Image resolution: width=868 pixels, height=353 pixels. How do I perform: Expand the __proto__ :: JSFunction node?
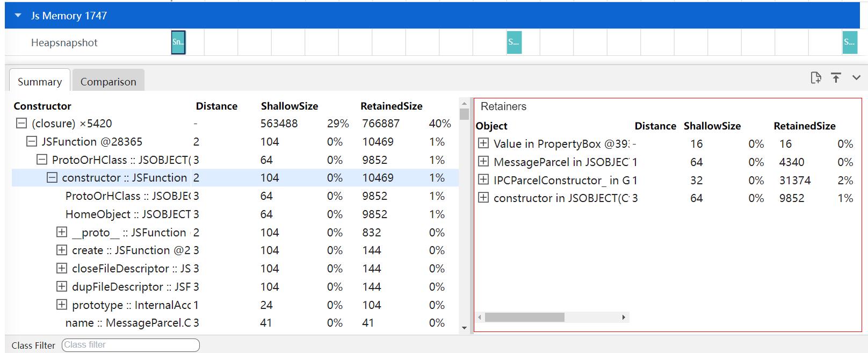tap(62, 232)
